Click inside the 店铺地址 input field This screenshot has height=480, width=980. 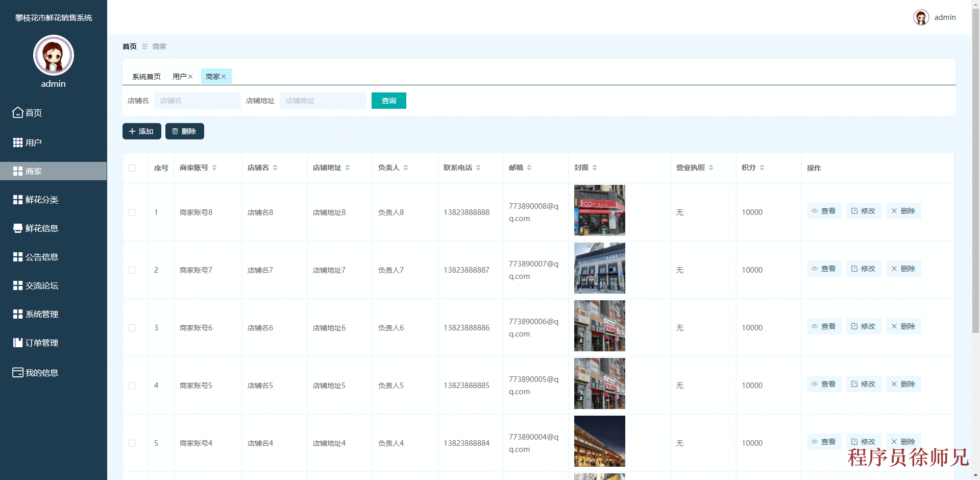tap(323, 101)
